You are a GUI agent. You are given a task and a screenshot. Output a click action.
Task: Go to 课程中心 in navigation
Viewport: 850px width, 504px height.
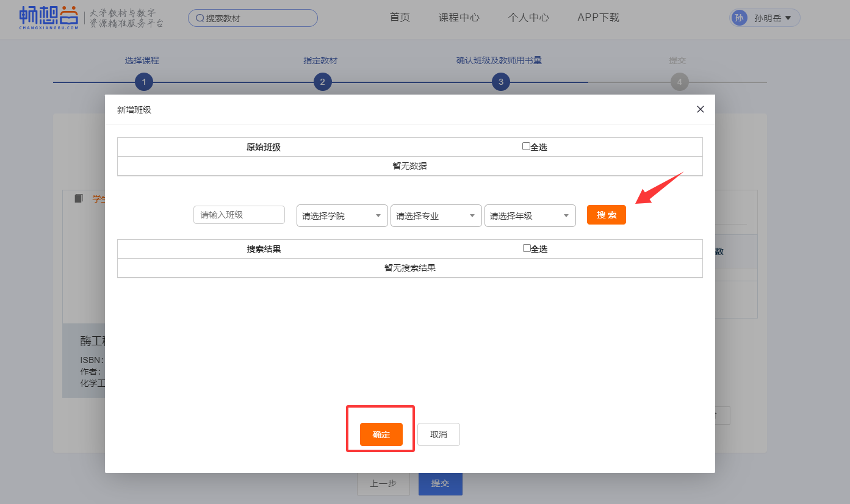click(x=459, y=18)
